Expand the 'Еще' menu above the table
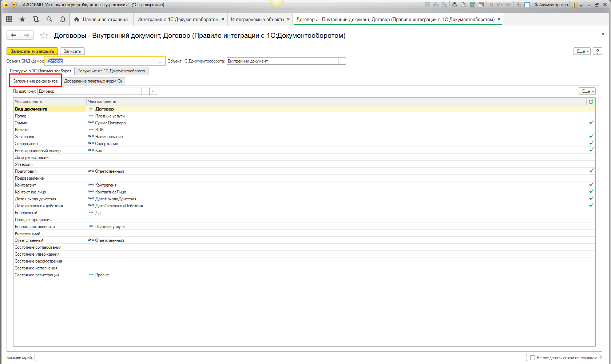The image size is (611, 364). tap(587, 91)
